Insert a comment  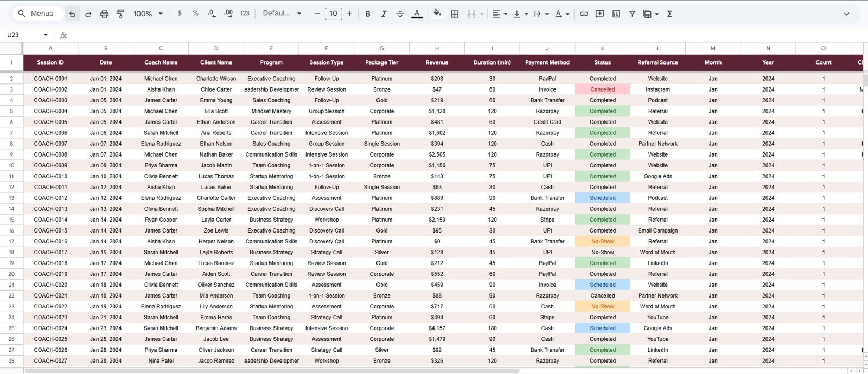tap(600, 14)
